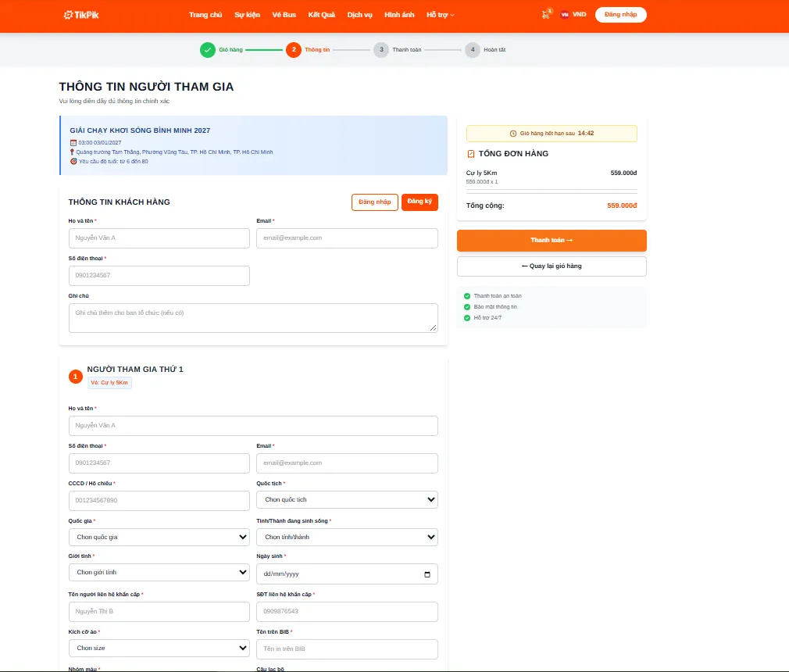Open the Chọn giới tính dropdown
The height and width of the screenshot is (672, 789).
[x=159, y=572]
